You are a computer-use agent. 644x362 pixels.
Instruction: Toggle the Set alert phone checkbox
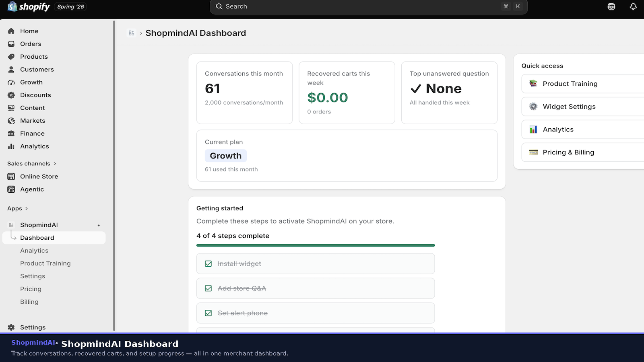(x=208, y=313)
